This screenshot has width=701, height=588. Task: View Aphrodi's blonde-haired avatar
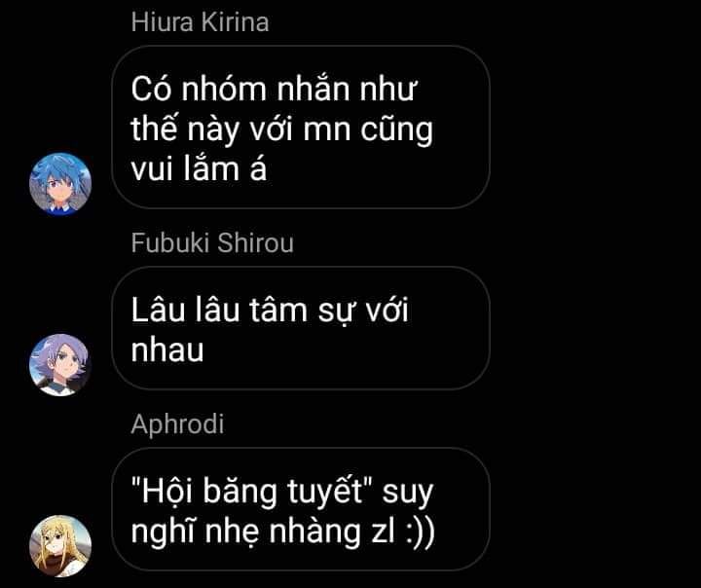click(60, 546)
